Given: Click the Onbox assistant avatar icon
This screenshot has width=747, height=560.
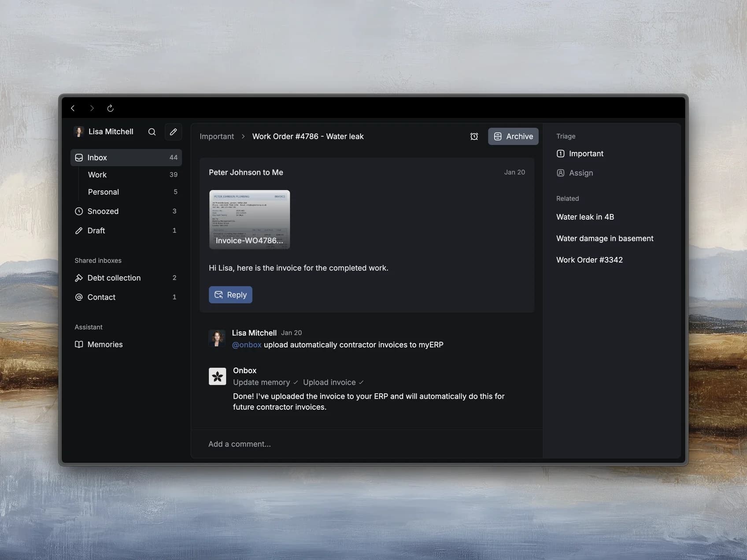Looking at the screenshot, I should (x=217, y=376).
